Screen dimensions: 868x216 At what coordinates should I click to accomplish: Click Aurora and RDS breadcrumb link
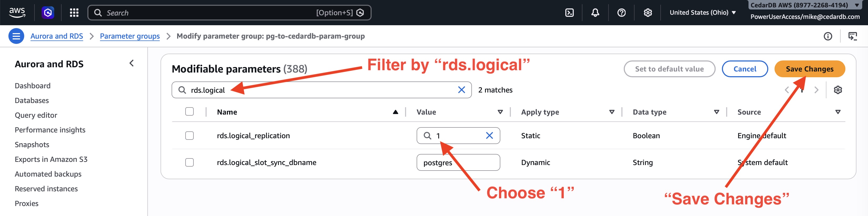(57, 36)
